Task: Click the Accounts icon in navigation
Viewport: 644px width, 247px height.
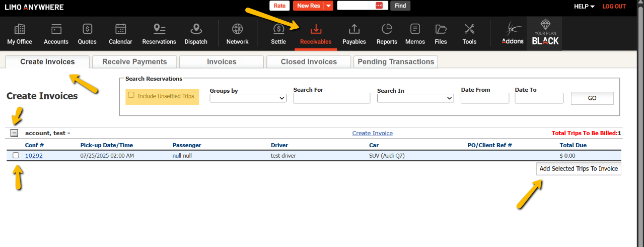Action: click(x=56, y=29)
